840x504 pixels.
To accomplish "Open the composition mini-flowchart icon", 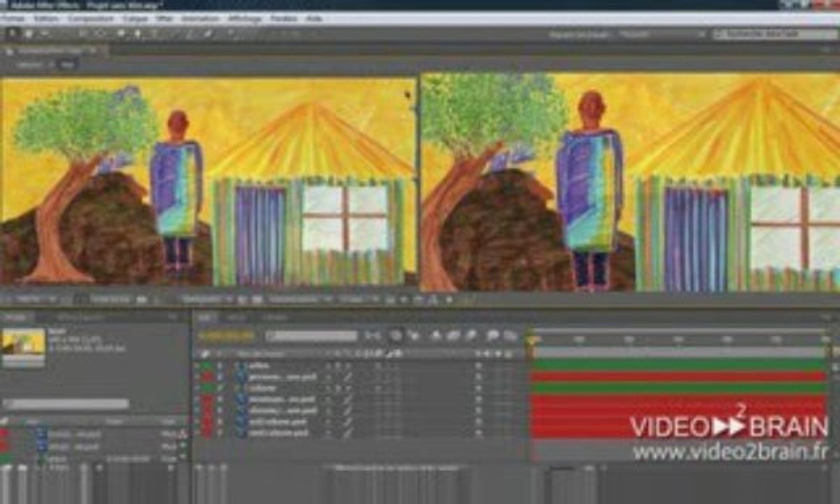I will click(373, 336).
